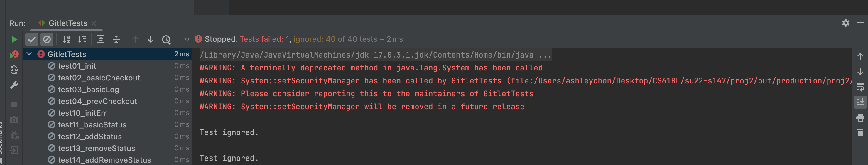Select the GitletTests run tab
Viewport: 868px width, 165px height.
click(68, 23)
